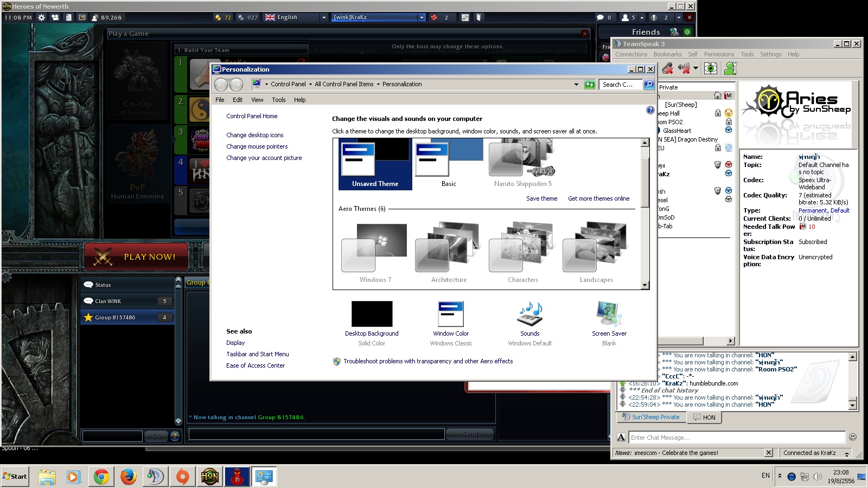Image resolution: width=868 pixels, height=488 pixels.
Task: Open TeamSpeak Permissions menu
Action: (x=719, y=54)
